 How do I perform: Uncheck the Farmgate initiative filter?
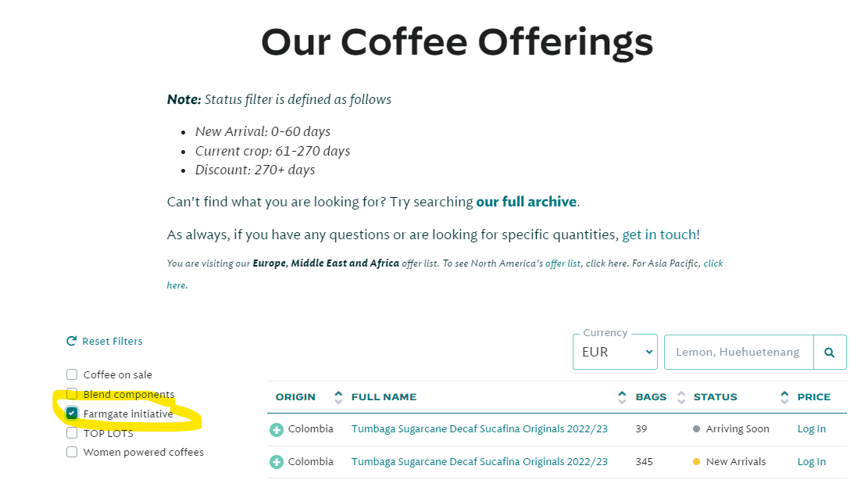72,414
